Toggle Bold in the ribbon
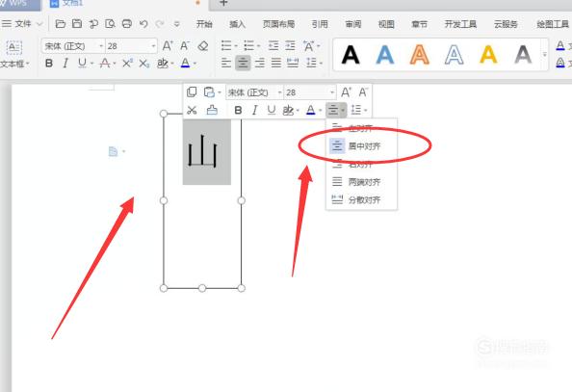572x392 pixels. pyautogui.click(x=49, y=64)
